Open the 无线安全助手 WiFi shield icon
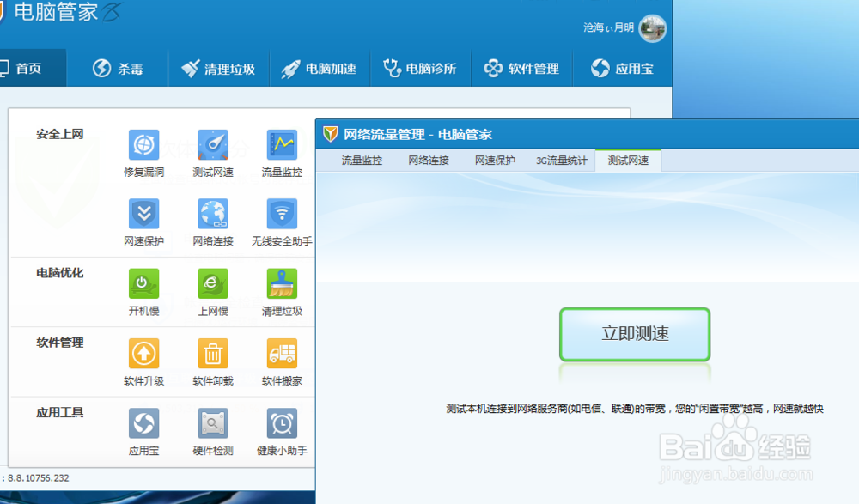Screen dimensions: 859x504 coord(282,214)
